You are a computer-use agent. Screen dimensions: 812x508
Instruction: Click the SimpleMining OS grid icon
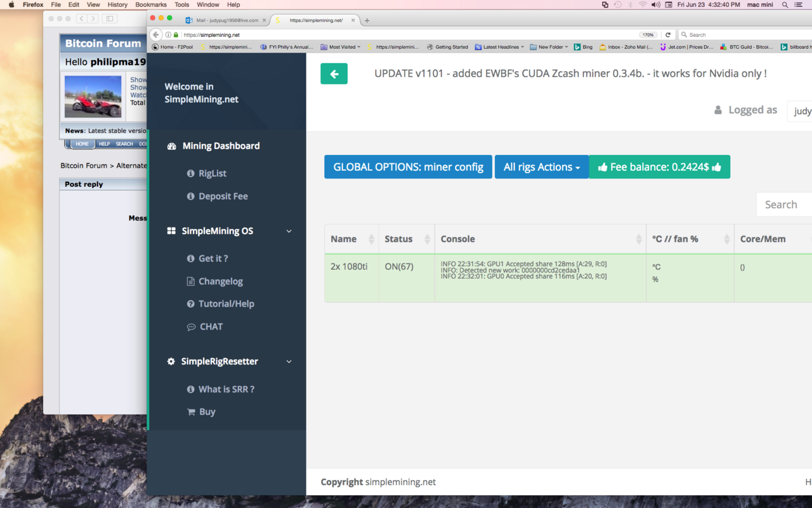(171, 231)
